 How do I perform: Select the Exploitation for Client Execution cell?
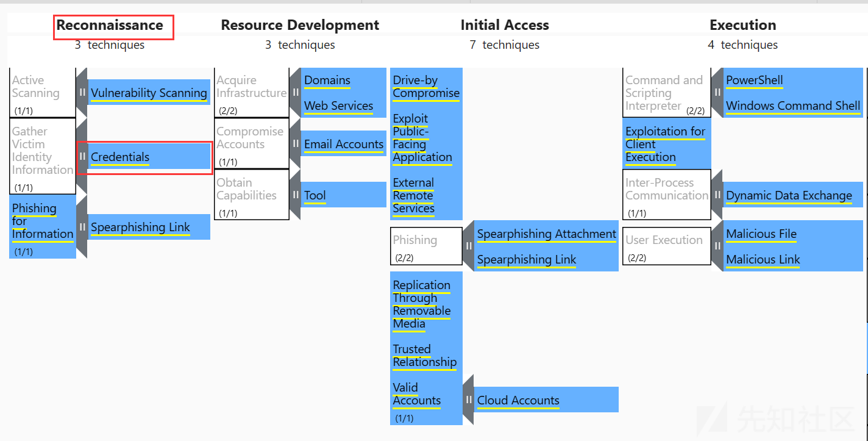[667, 144]
